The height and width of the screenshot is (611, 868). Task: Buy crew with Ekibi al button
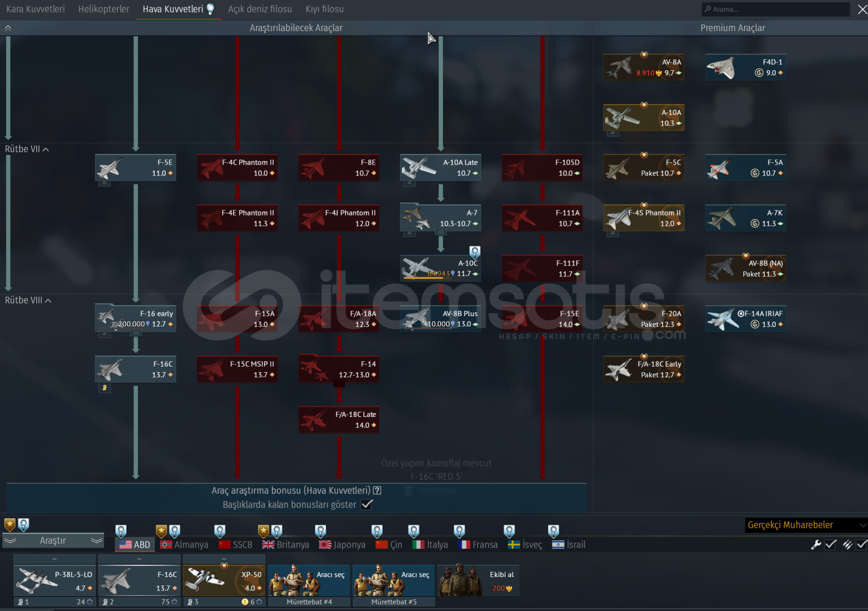[x=478, y=581]
